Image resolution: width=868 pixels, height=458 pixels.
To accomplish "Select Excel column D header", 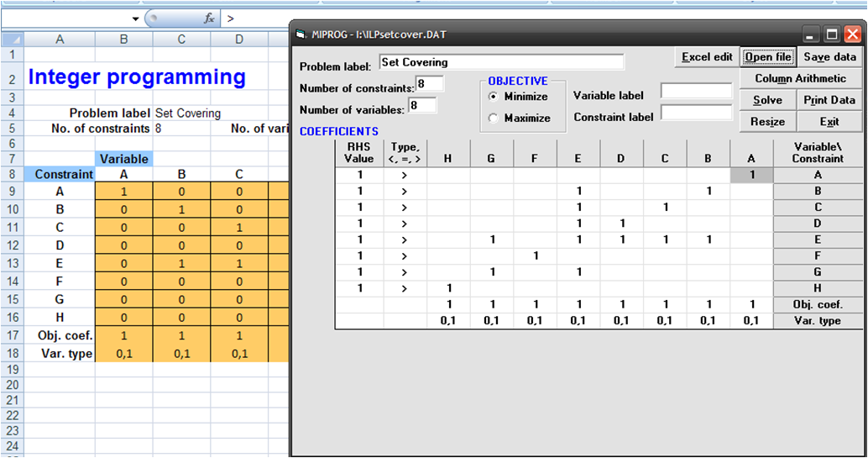I will (239, 39).
